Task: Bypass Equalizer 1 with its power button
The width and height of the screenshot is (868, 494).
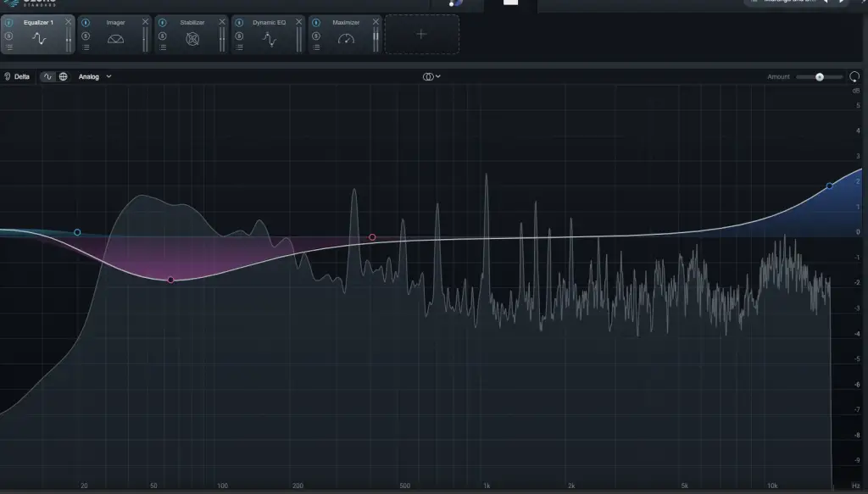Action: tap(8, 23)
